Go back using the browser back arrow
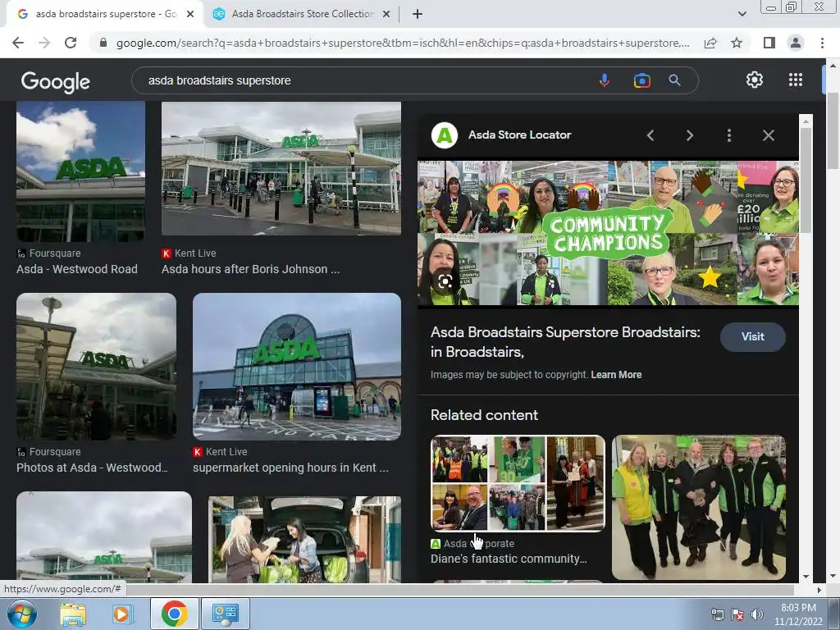Image resolution: width=840 pixels, height=630 pixels. tap(18, 43)
